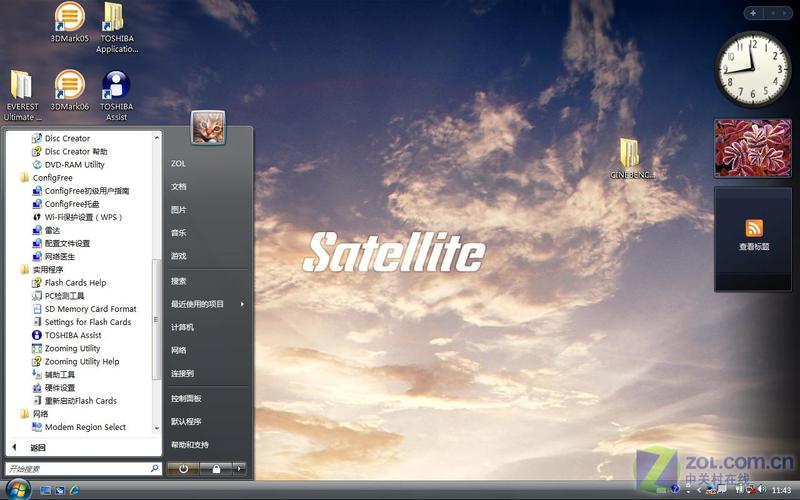The height and width of the screenshot is (500, 800).
Task: Launch the 3DMark06 desktop shortcut
Action: click(69, 90)
